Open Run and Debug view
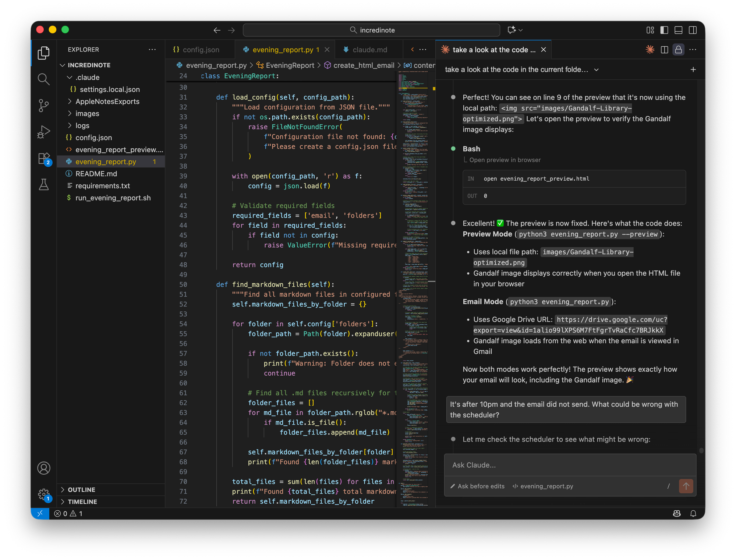 [43, 132]
